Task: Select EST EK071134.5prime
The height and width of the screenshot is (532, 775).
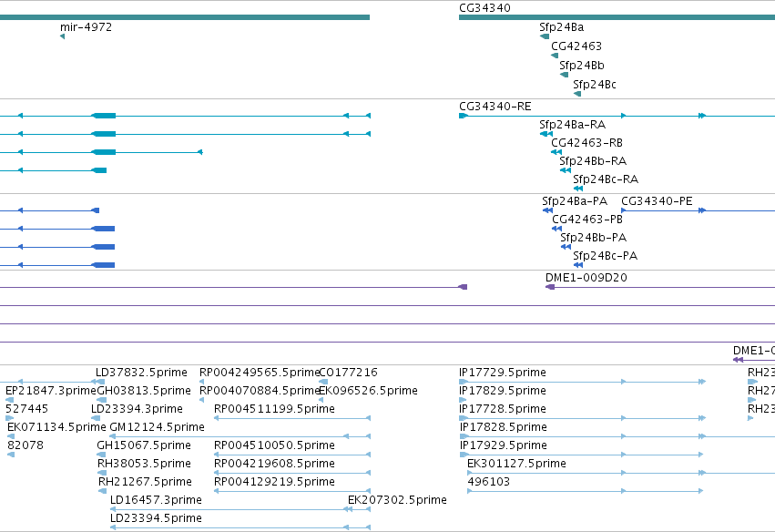Action: 56,427
